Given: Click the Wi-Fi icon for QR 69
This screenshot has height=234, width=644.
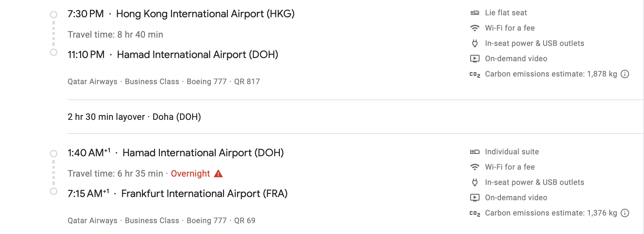Looking at the screenshot, I should tap(475, 167).
